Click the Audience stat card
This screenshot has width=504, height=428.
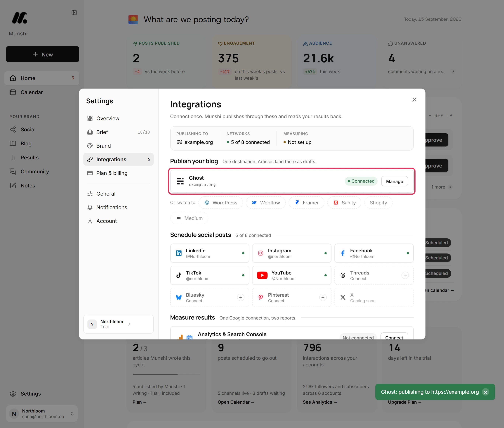pyautogui.click(x=337, y=62)
